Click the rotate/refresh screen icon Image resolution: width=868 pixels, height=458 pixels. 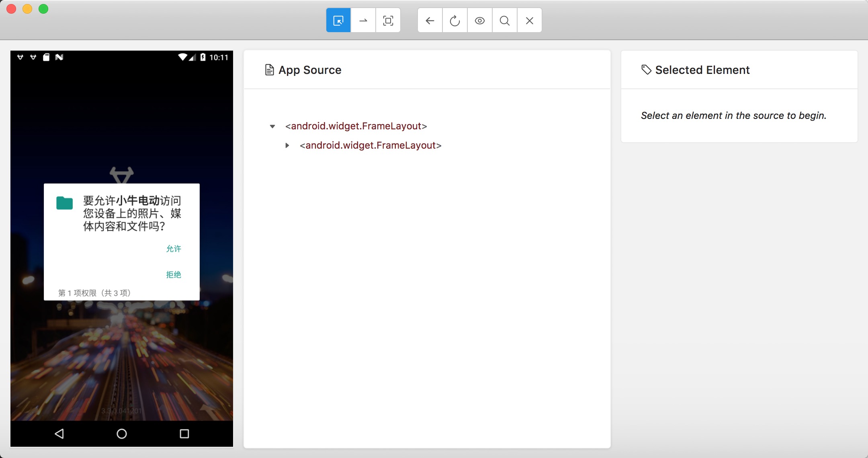point(454,20)
